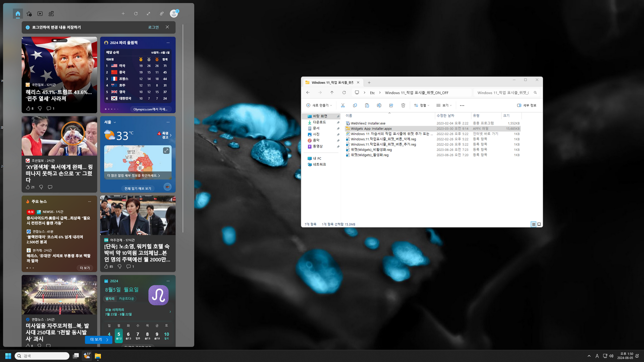The height and width of the screenshot is (362, 644).
Task: Expand the 서울 weather location dropdown
Action: point(115,122)
